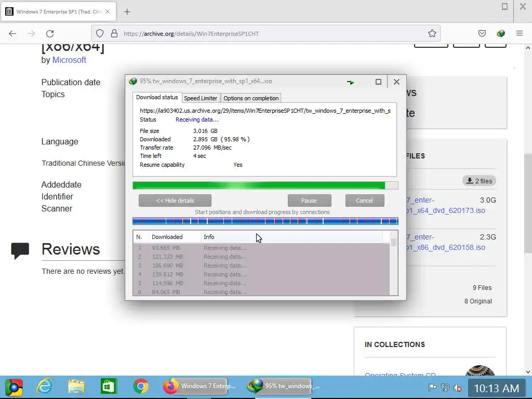The height and width of the screenshot is (399, 532).
Task: Switch to Firefox Windows 7 Enterp... taskbar button
Action: [x=200, y=386]
